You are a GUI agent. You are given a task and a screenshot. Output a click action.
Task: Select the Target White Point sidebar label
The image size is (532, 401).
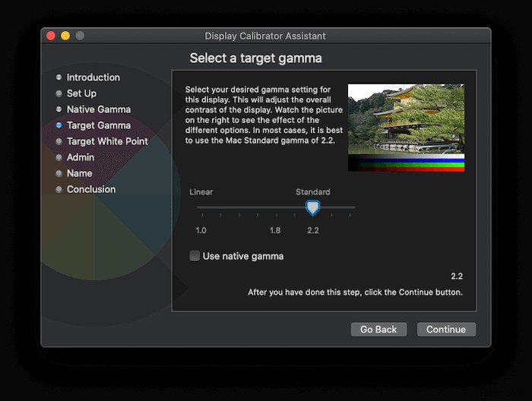tap(107, 141)
